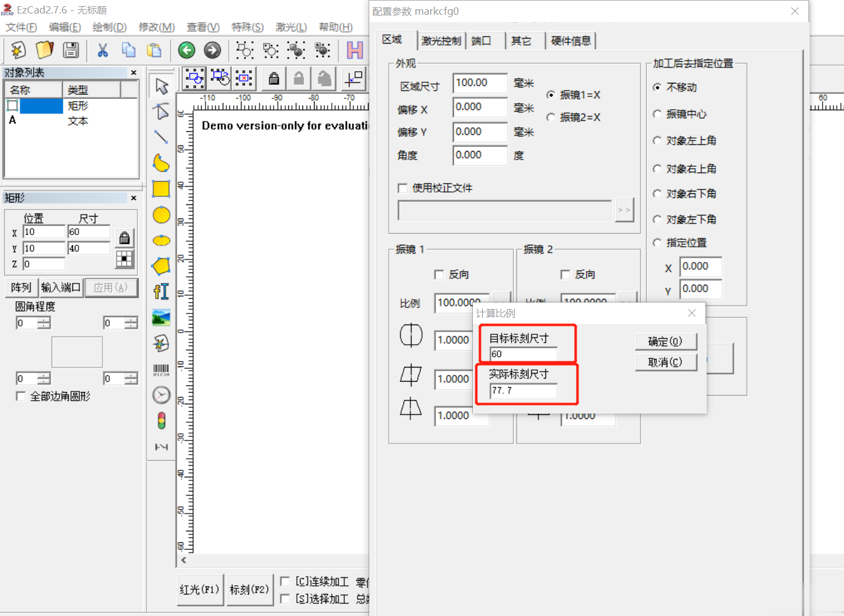Select the Pick arrow tool
The image size is (844, 616).
pos(161,86)
